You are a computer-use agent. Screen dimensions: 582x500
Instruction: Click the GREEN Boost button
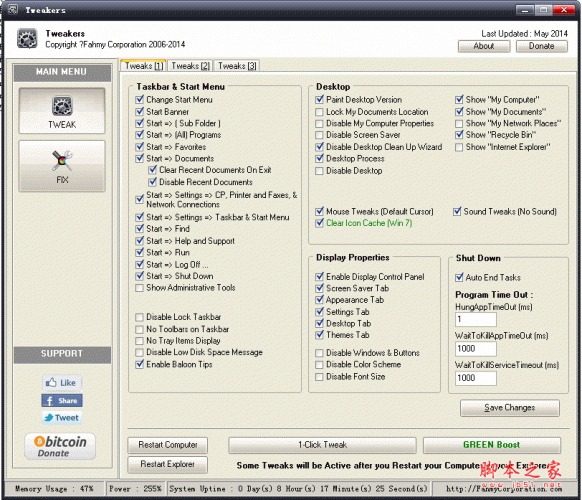click(492, 445)
